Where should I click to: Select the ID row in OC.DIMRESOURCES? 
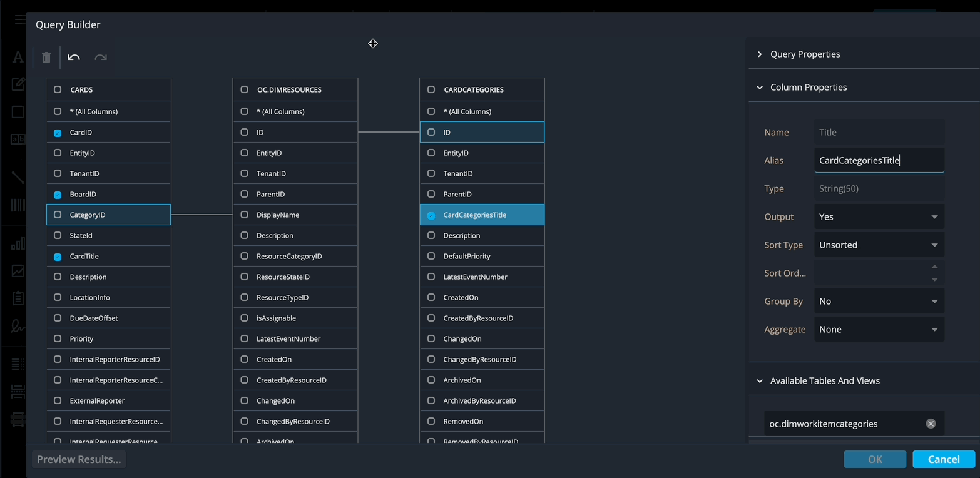[295, 132]
